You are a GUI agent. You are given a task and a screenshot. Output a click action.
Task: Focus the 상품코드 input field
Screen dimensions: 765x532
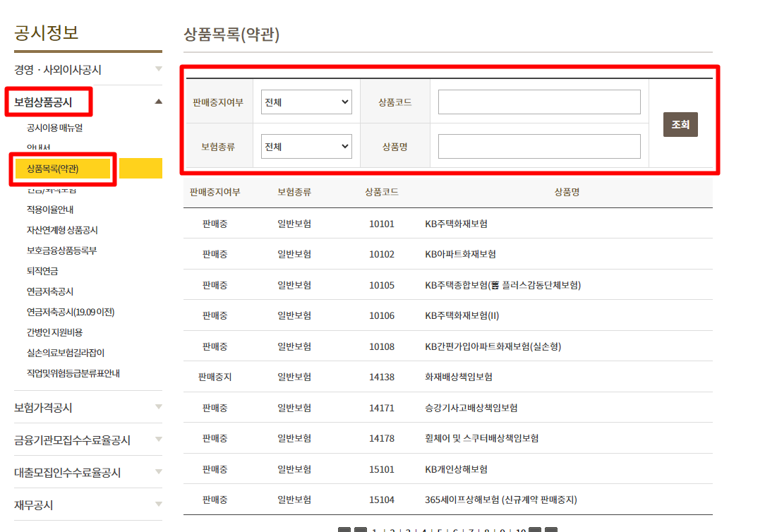pyautogui.click(x=539, y=102)
